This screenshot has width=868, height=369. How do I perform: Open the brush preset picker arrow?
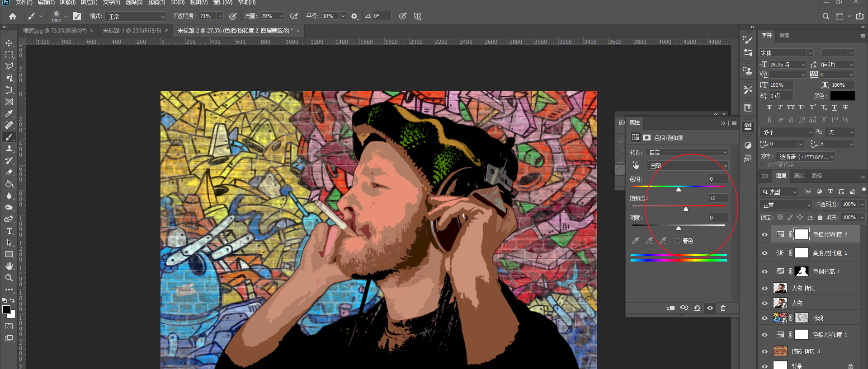[66, 16]
